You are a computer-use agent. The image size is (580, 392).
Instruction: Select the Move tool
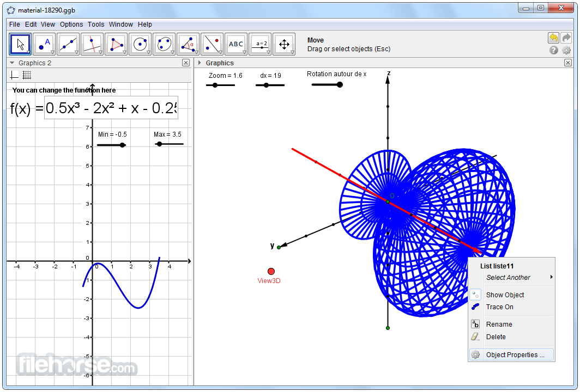tap(20, 44)
